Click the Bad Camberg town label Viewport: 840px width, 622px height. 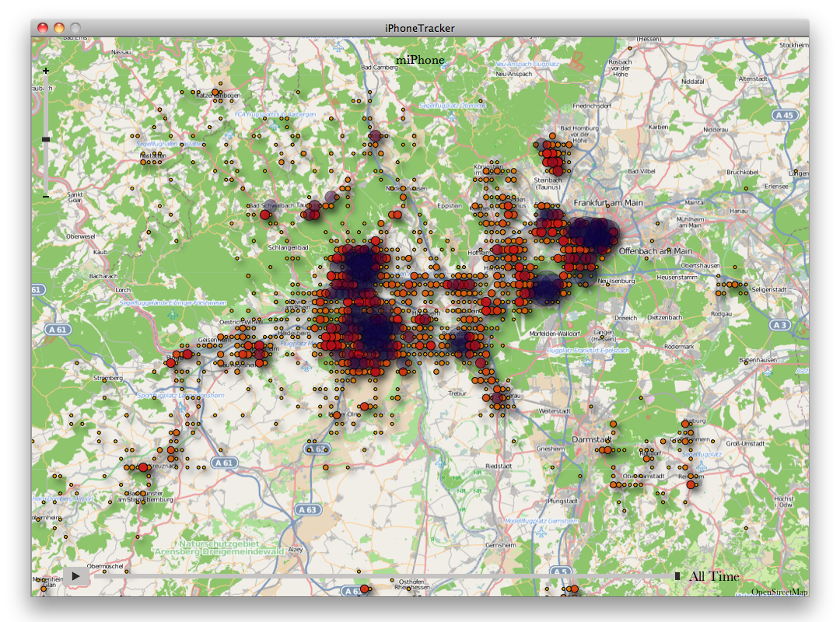click(x=379, y=68)
